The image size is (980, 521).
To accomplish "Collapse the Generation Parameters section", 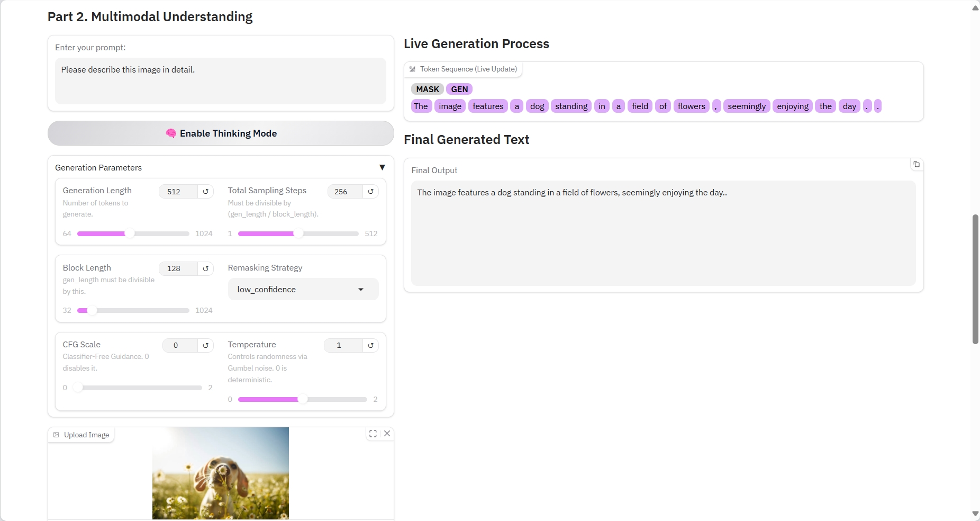I will [x=382, y=167].
